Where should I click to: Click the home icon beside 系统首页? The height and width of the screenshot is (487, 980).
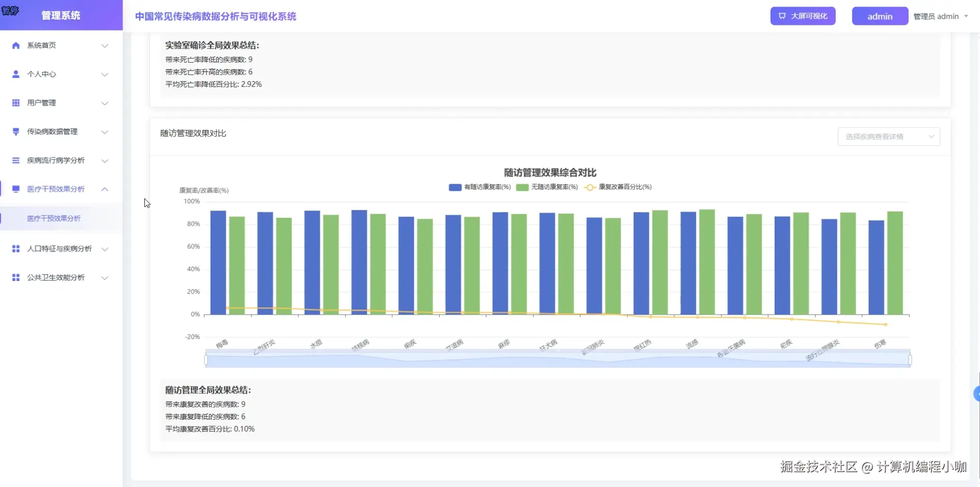pos(16,46)
